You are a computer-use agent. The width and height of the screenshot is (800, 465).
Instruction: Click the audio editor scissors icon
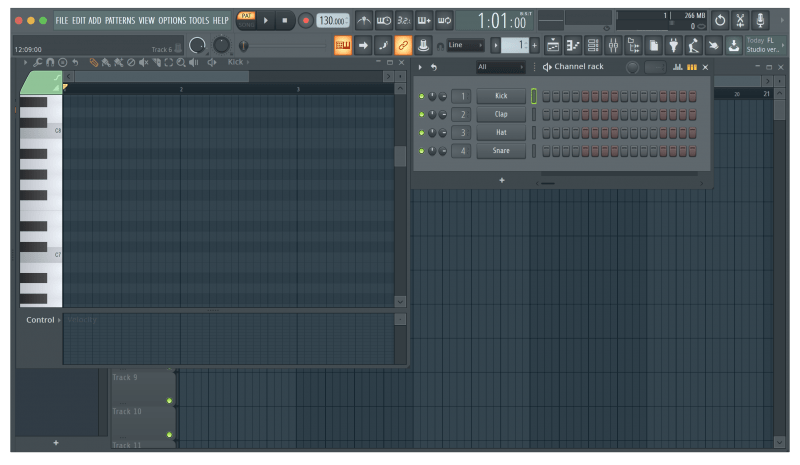coord(740,21)
